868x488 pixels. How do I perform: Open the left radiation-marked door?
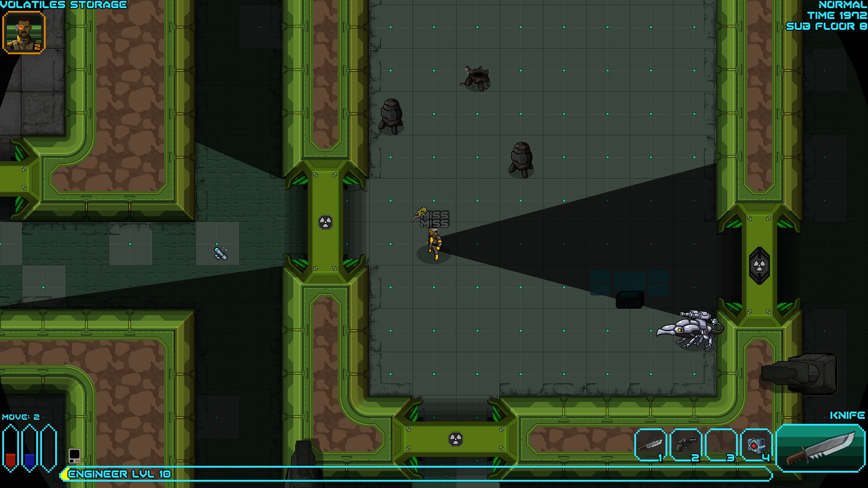click(x=325, y=222)
